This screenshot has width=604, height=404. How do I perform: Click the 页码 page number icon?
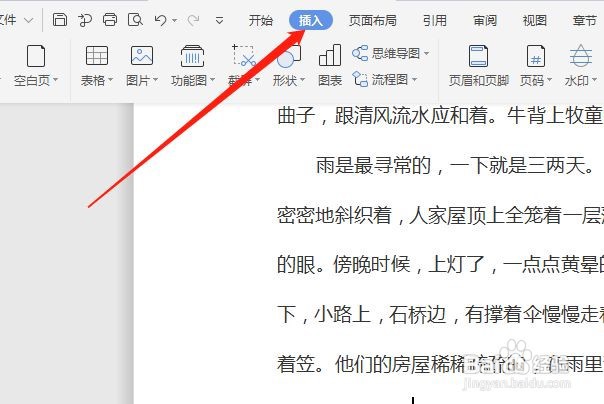(x=536, y=56)
